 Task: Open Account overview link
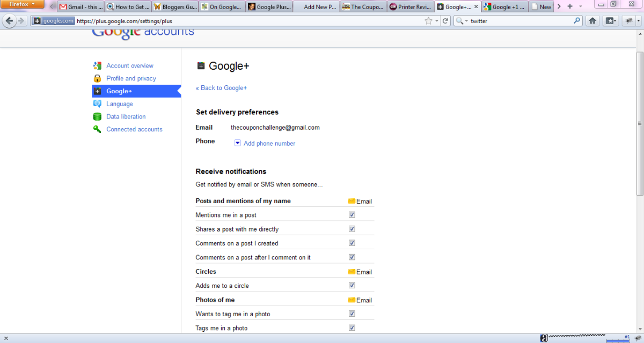pyautogui.click(x=130, y=65)
